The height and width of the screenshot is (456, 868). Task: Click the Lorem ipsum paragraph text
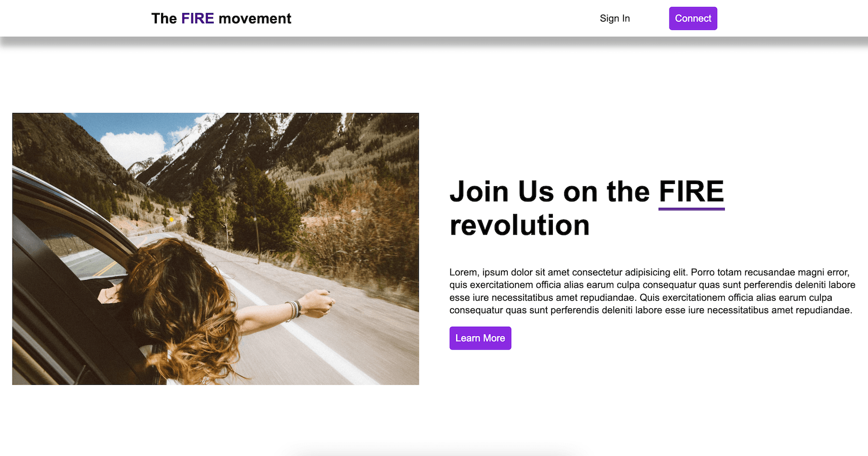pyautogui.click(x=652, y=291)
